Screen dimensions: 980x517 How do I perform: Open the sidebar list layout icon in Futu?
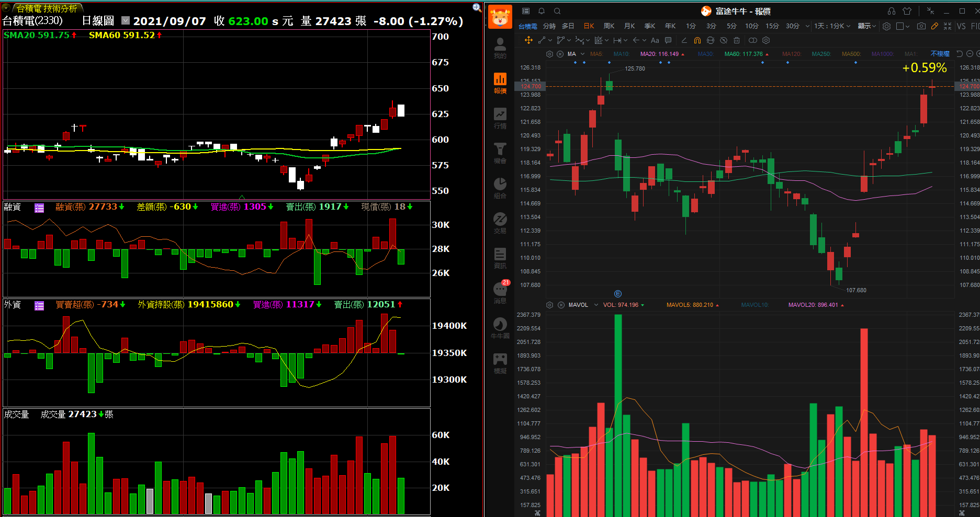pyautogui.click(x=526, y=11)
